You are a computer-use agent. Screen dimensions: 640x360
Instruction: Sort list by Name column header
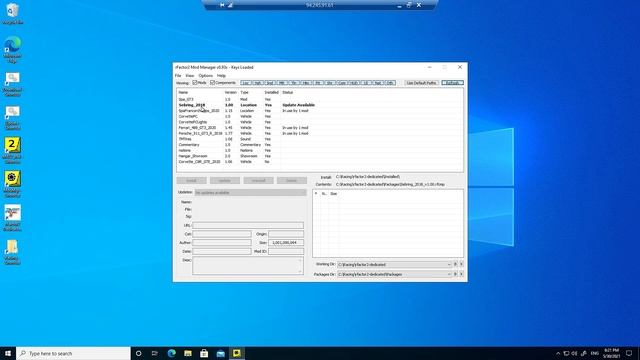coord(183,93)
